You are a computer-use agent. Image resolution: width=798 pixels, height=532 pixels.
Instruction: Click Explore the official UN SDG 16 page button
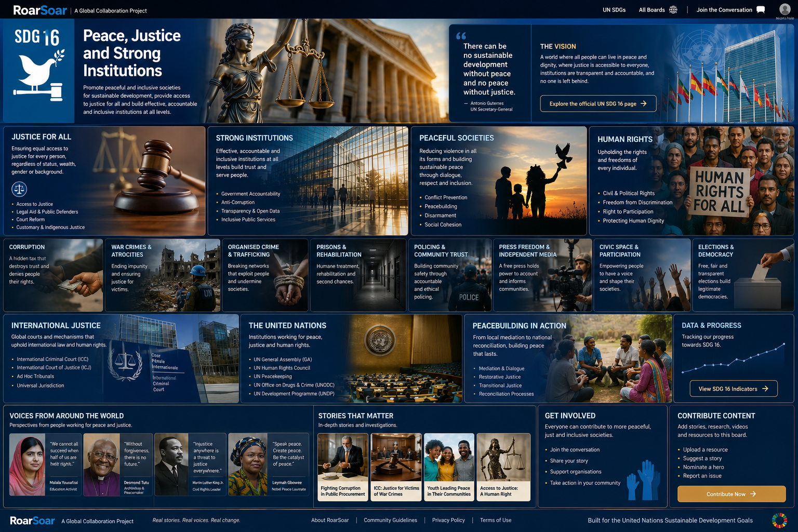[x=598, y=103]
